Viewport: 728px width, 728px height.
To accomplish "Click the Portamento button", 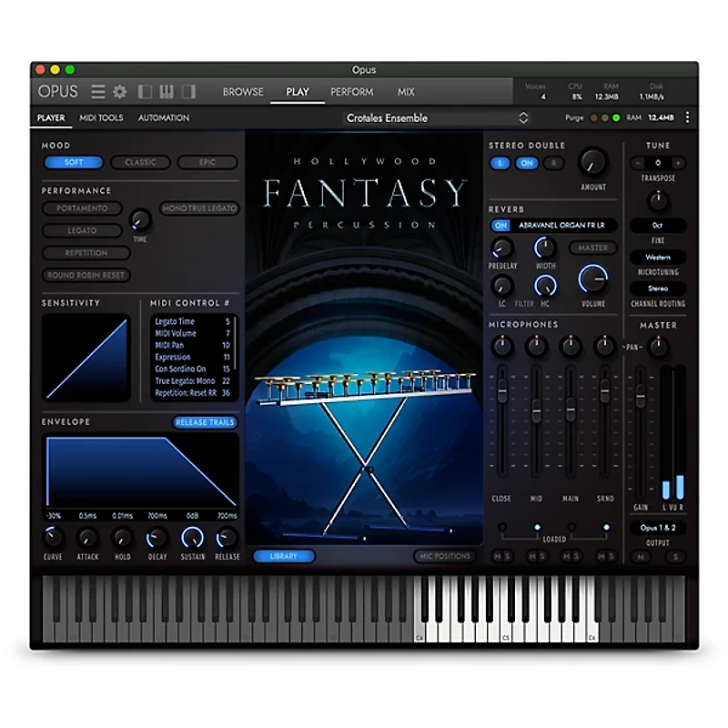I will click(x=82, y=208).
